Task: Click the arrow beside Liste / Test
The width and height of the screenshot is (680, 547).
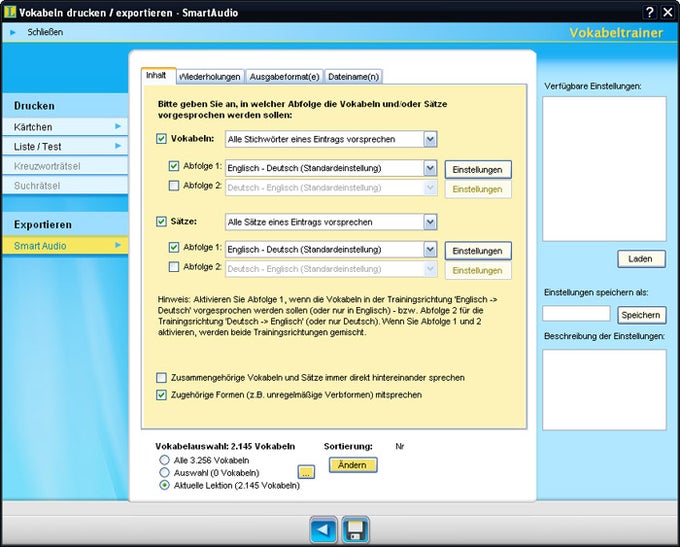Action: click(x=118, y=146)
